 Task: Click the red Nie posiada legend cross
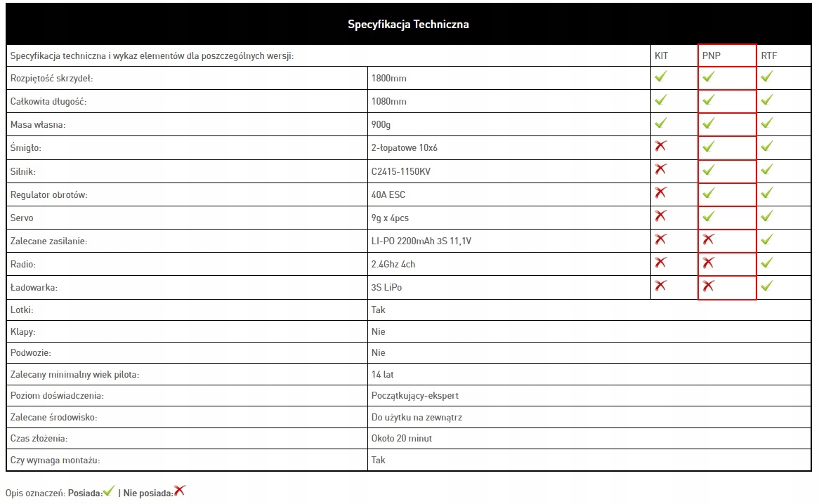[x=180, y=491]
